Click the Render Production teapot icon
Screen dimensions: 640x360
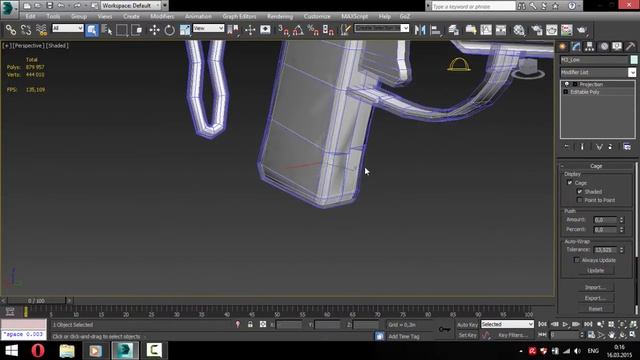582,30
